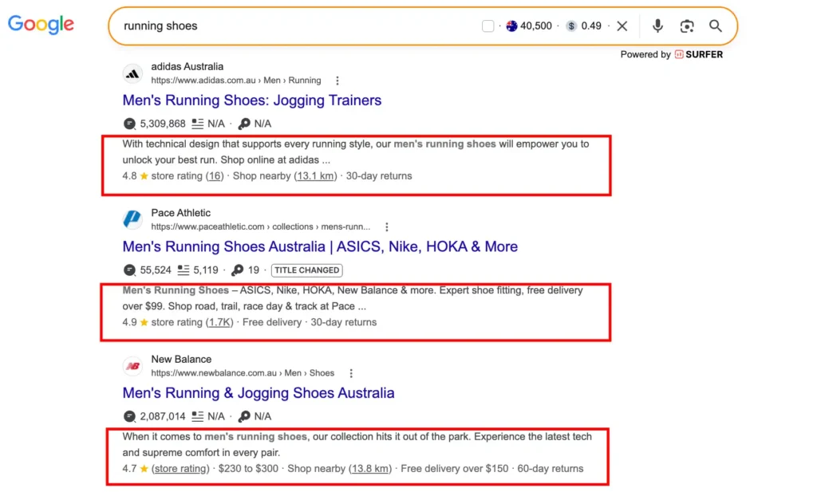Click the New Balance favicon
This screenshot has width=817, height=504.
click(132, 366)
